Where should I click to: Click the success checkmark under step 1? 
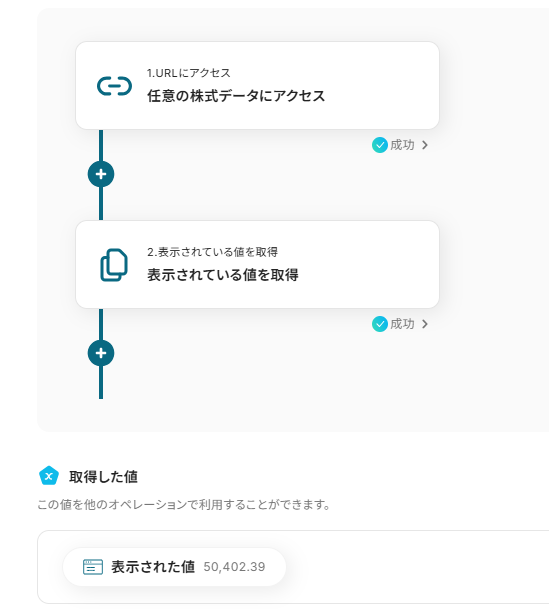click(x=380, y=145)
